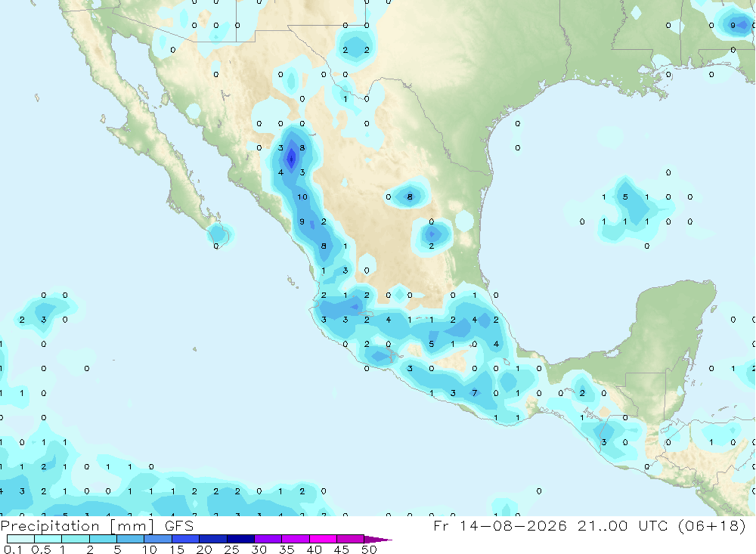This screenshot has height=554, width=756.
Task: Click legend scale label '40'
Action: [x=314, y=549]
